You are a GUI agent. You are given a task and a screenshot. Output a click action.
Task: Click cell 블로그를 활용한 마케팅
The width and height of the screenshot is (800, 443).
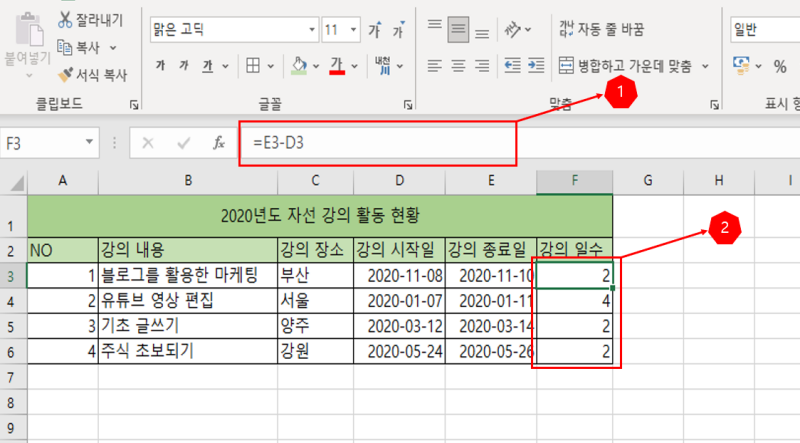point(188,276)
